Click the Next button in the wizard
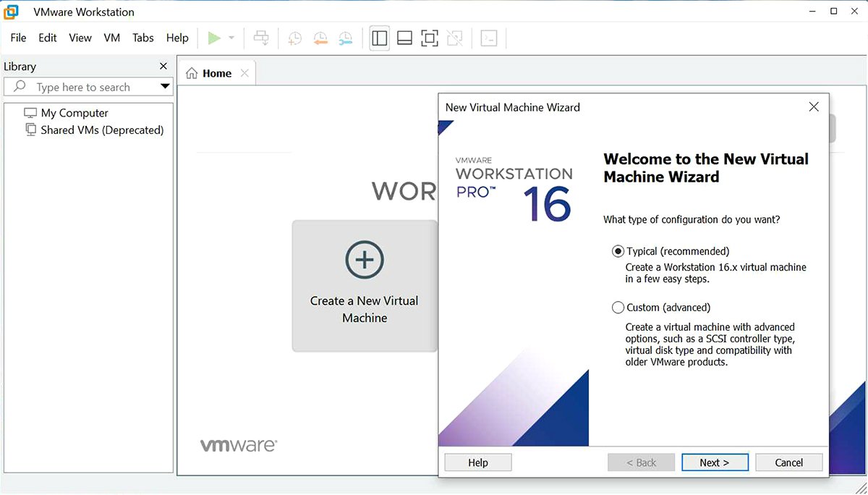Image resolution: width=868 pixels, height=495 pixels. [x=715, y=462]
